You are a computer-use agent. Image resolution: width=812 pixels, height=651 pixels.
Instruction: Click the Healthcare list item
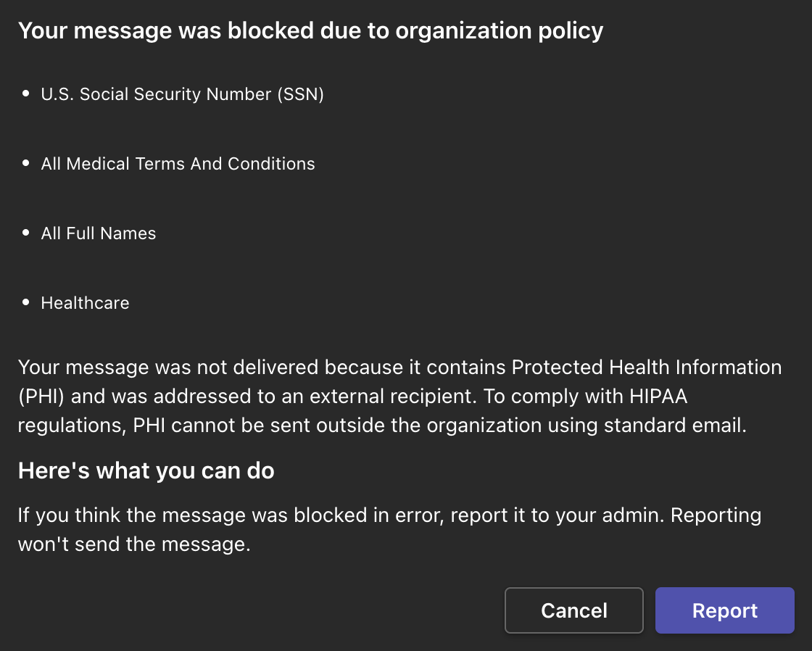(85, 303)
